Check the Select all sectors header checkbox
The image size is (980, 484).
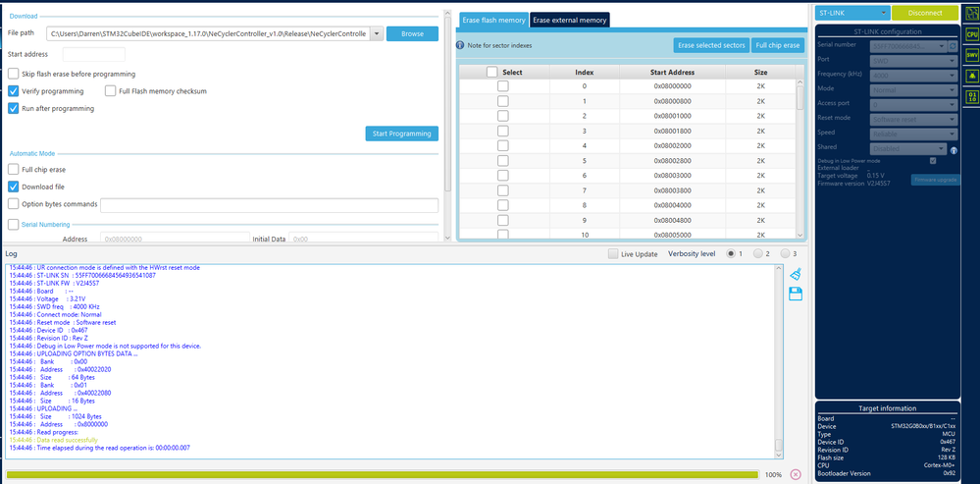[491, 72]
